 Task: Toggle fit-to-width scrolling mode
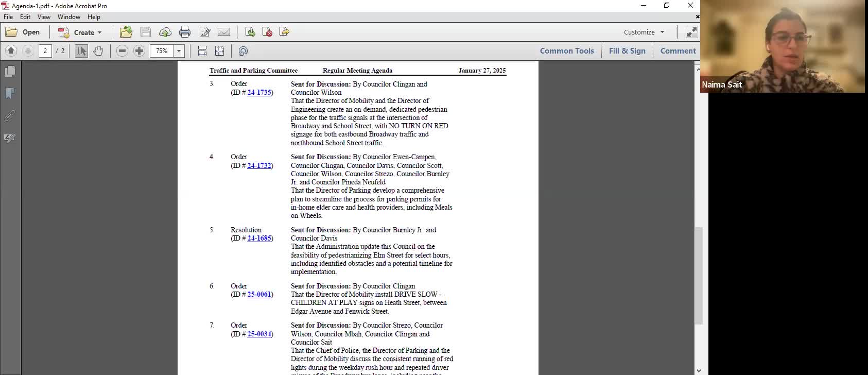coord(202,51)
